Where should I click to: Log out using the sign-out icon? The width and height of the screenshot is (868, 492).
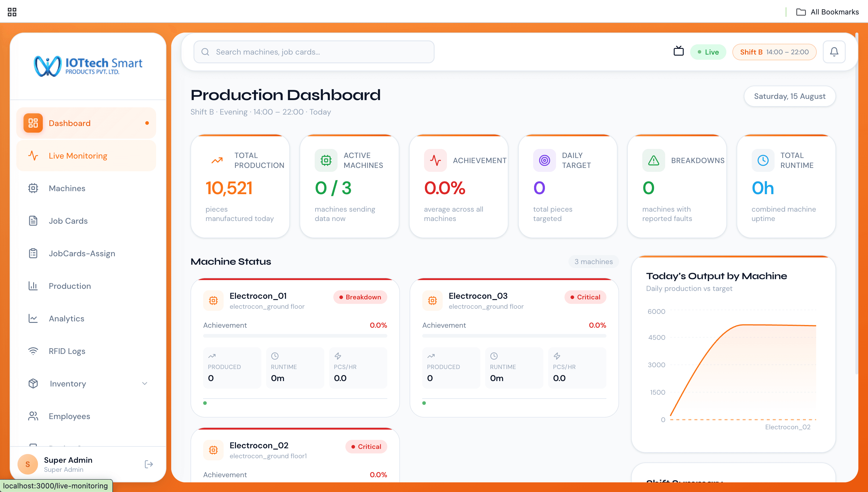coord(149,464)
